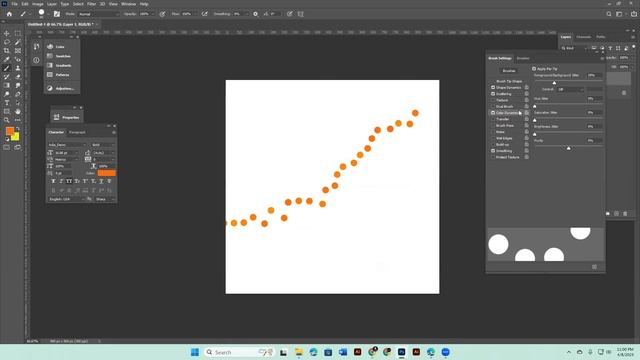This screenshot has height=360, width=640.
Task: Open the Opacity value dropdown
Action: [x=153, y=14]
